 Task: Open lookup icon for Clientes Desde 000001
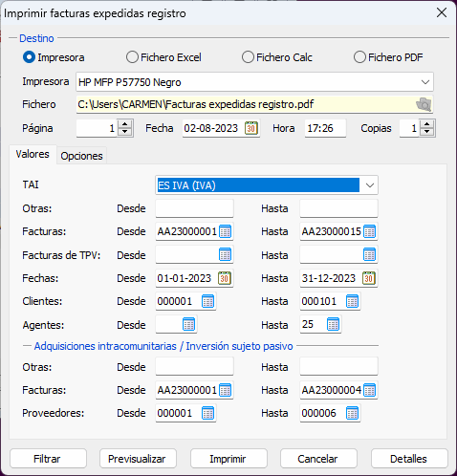click(208, 301)
